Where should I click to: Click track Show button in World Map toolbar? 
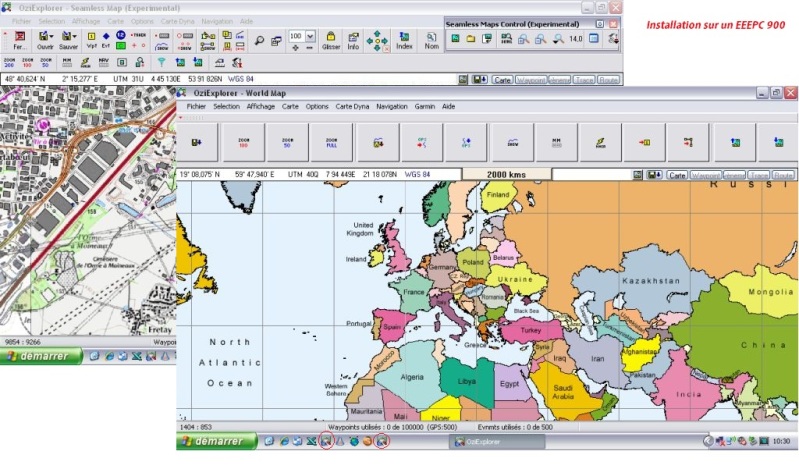point(513,143)
